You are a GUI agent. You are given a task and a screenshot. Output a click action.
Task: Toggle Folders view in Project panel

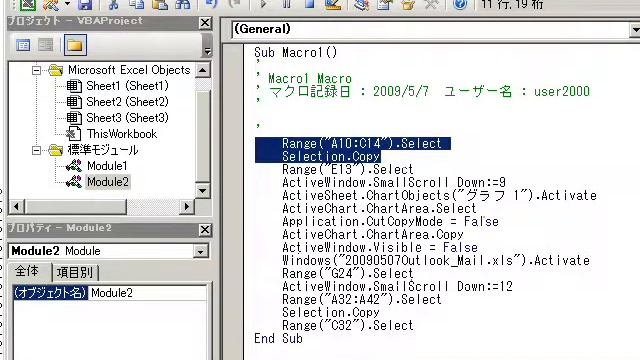coord(75,45)
